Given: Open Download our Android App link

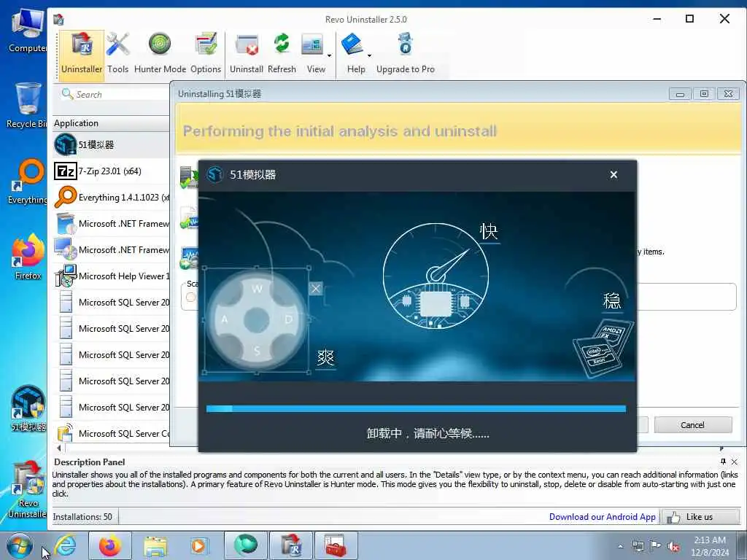Looking at the screenshot, I should click(x=602, y=517).
